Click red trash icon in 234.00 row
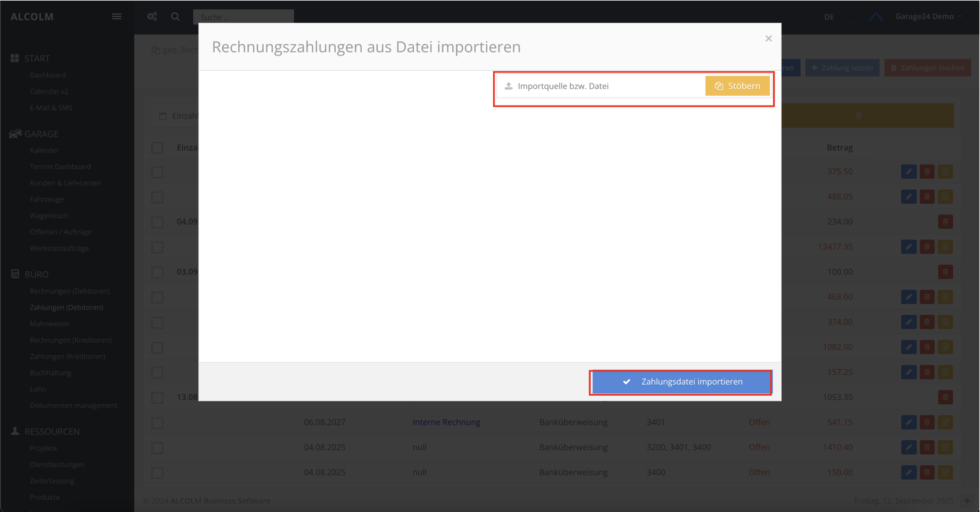 (945, 222)
